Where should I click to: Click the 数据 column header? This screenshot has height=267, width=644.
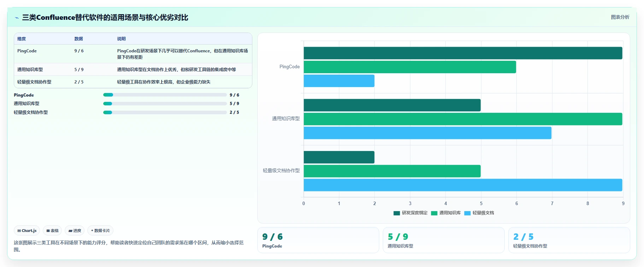78,39
